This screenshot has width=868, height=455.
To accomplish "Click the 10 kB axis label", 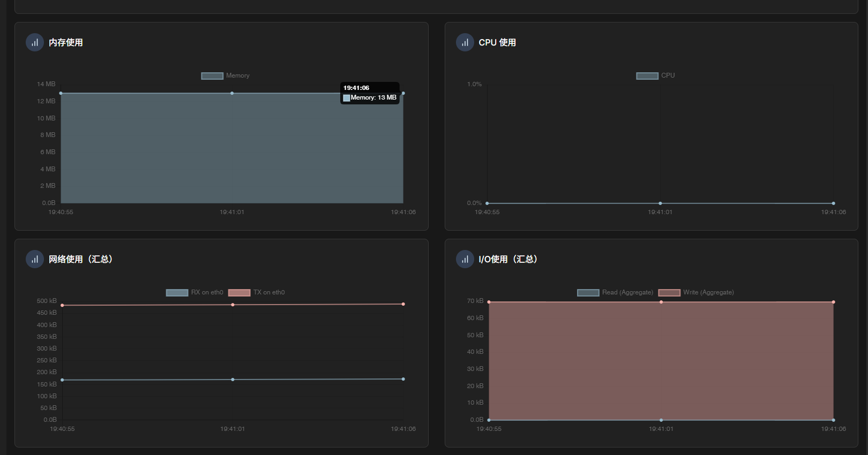I will [x=475, y=403].
